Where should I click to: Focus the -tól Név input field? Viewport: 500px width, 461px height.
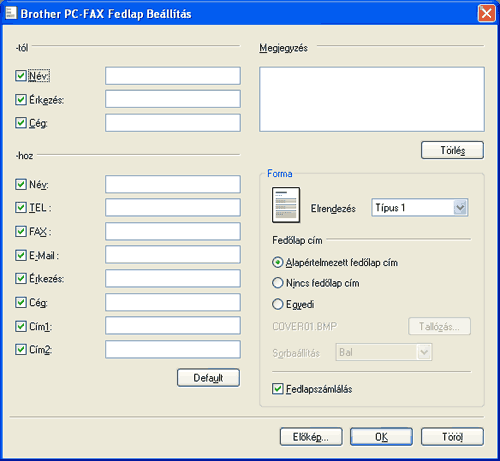click(173, 76)
